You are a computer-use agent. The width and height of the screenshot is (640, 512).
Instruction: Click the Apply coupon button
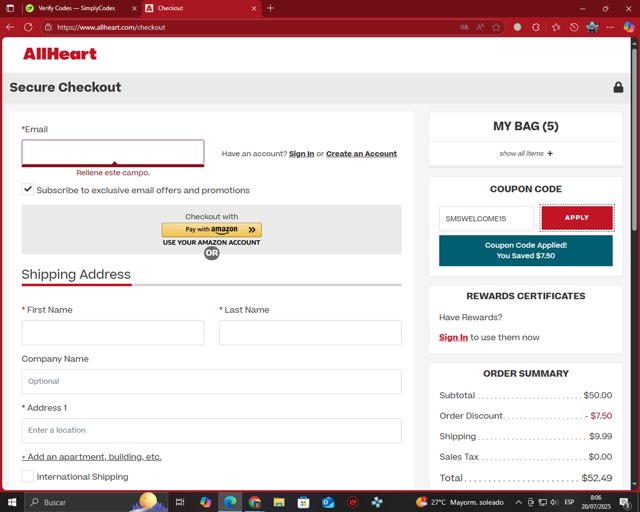click(577, 218)
